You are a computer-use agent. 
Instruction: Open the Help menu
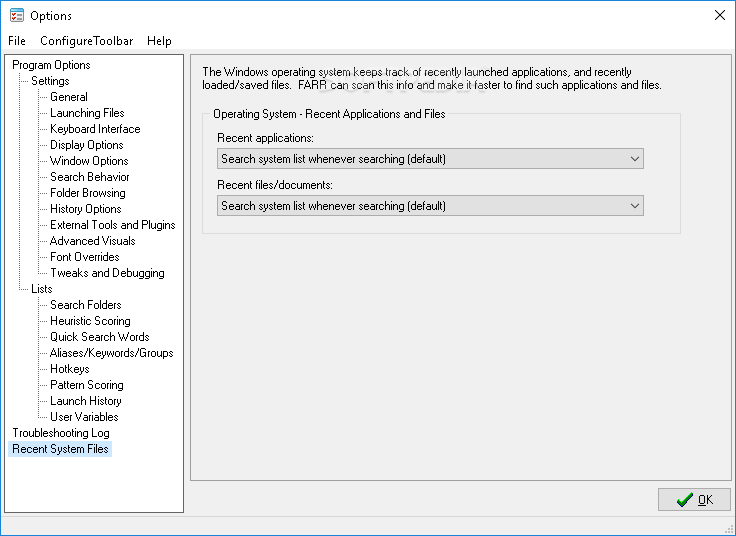pos(159,41)
